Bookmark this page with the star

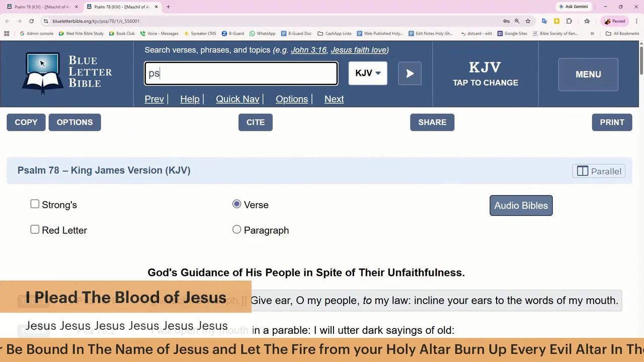[x=528, y=21]
